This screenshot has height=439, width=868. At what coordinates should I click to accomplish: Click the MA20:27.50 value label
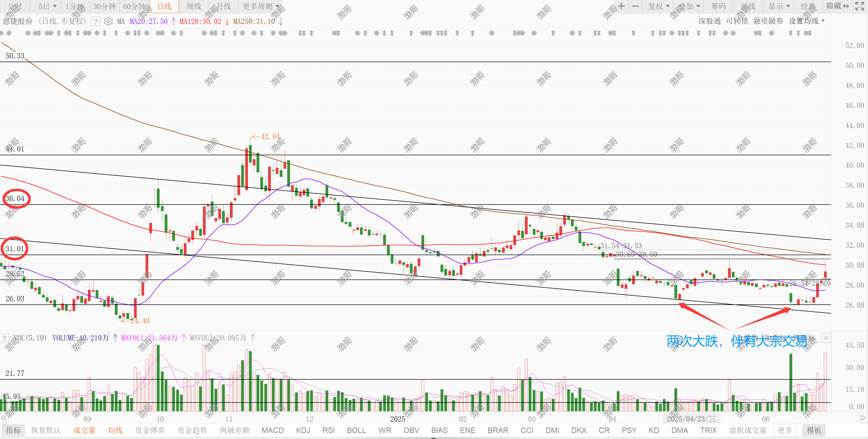(x=149, y=22)
